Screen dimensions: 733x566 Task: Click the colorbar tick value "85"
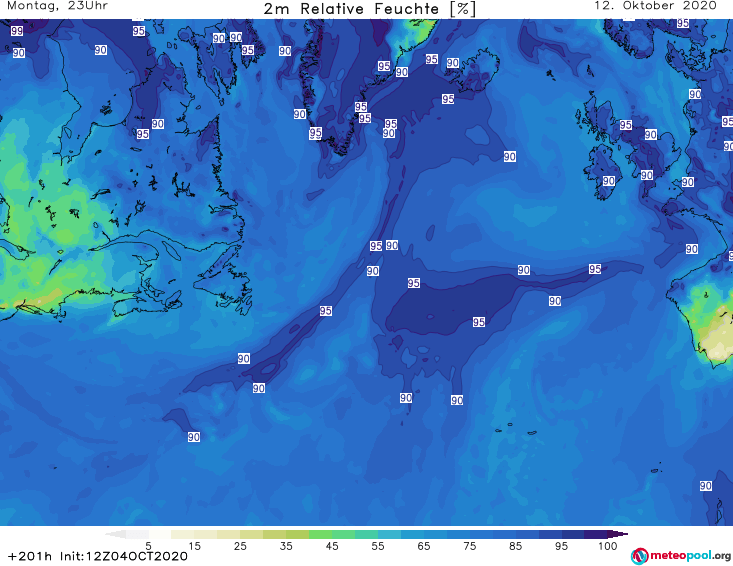(515, 545)
